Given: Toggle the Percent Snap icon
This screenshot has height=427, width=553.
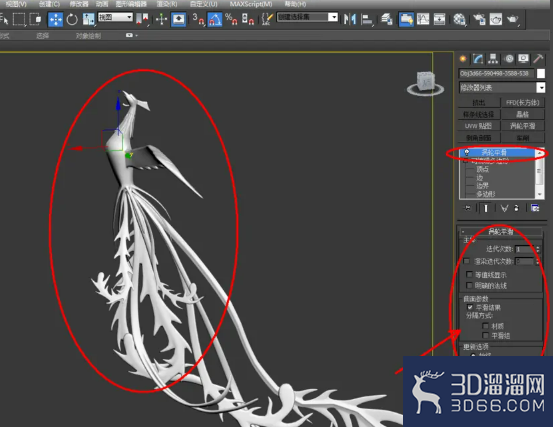Looking at the screenshot, I should tap(231, 19).
